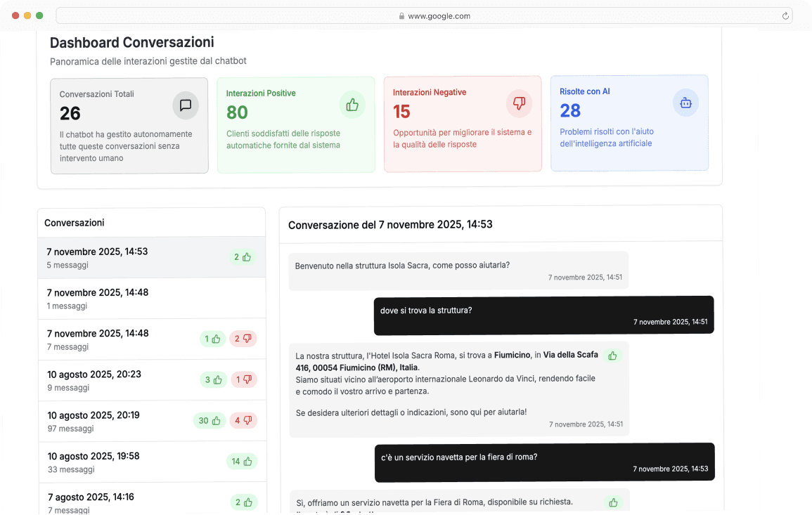
Task: Click the robot icon in Risolte con AI card
Action: pyautogui.click(x=685, y=103)
